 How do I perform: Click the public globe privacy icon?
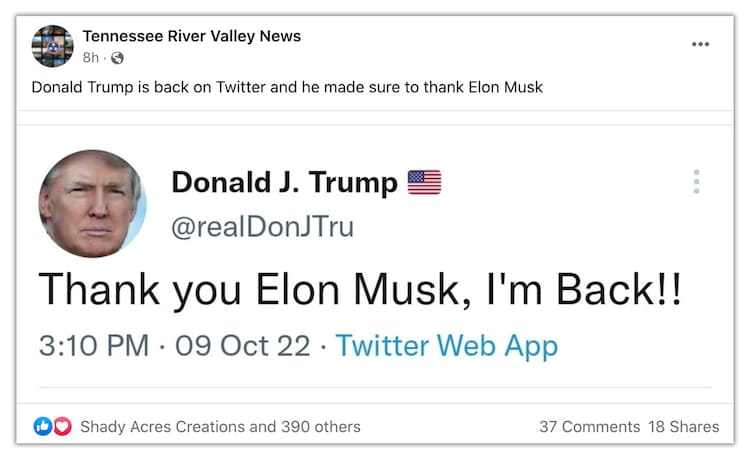pyautogui.click(x=117, y=57)
